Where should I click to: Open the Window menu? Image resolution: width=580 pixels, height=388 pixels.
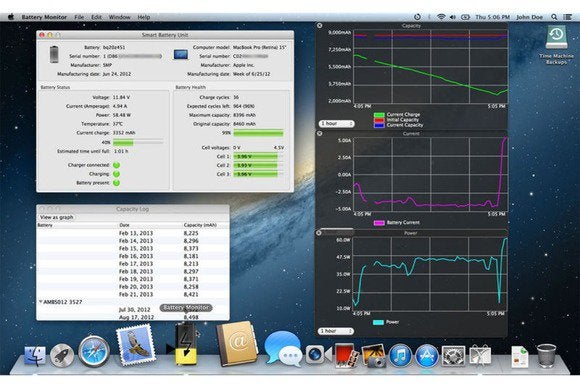pyautogui.click(x=119, y=17)
